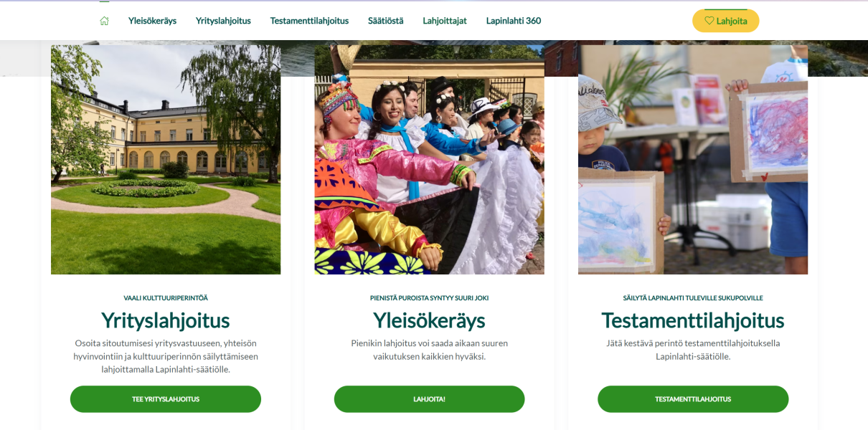Click the home icon in navigation bar
Image resolution: width=868 pixels, height=430 pixels.
(104, 21)
